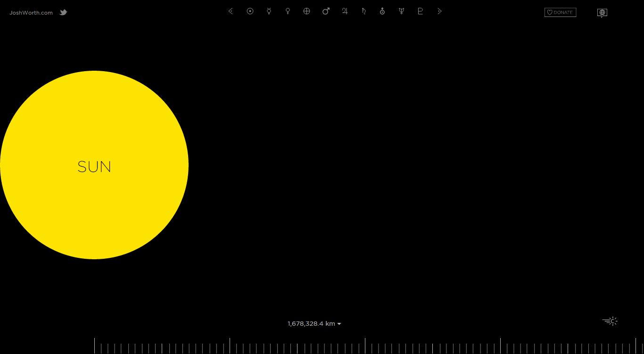Jump to the Uranus symbol
Screen dimensions: 644x354
coord(382,11)
